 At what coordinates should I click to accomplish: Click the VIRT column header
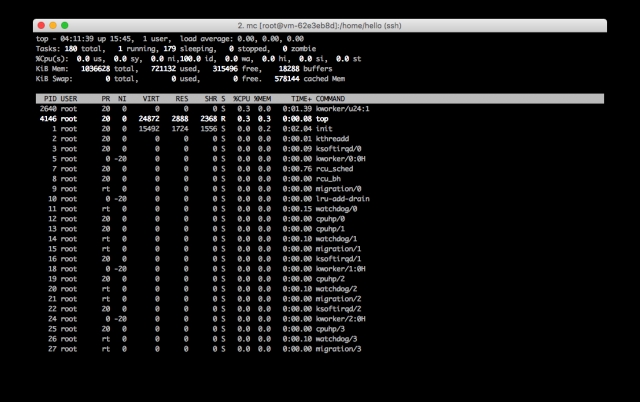[151, 99]
